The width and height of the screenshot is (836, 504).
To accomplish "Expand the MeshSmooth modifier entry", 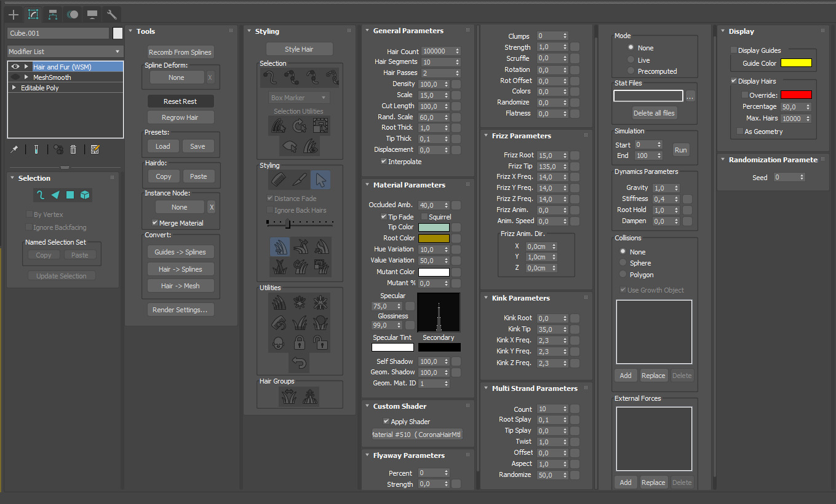I will 26,77.
